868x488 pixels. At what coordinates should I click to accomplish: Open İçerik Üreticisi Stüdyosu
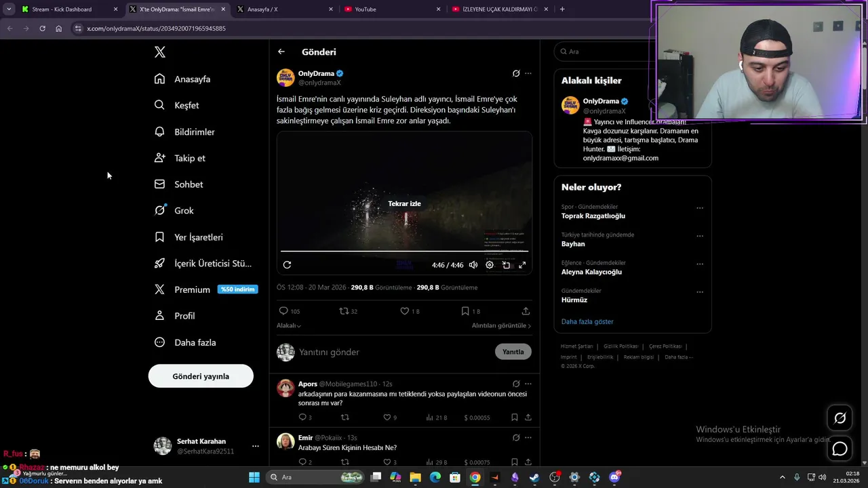click(203, 264)
